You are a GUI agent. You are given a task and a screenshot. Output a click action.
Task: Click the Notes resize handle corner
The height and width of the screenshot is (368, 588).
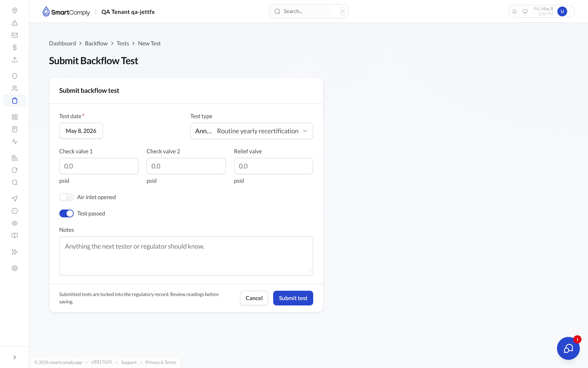click(x=309, y=271)
